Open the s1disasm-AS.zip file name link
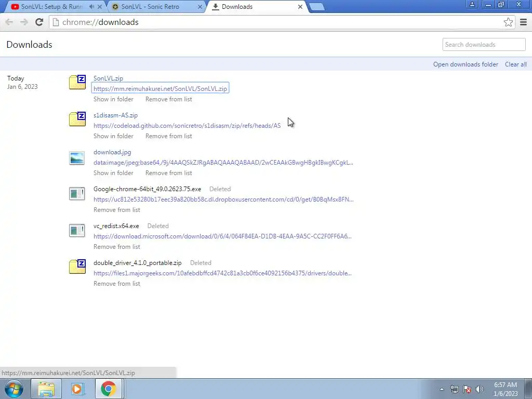This screenshot has width=532, height=399. [x=115, y=115]
